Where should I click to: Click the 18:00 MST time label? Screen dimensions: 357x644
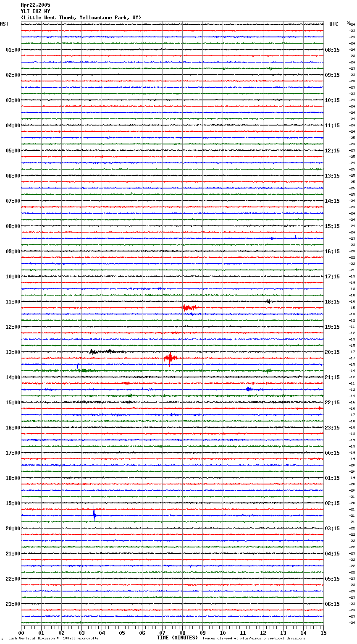click(13, 478)
